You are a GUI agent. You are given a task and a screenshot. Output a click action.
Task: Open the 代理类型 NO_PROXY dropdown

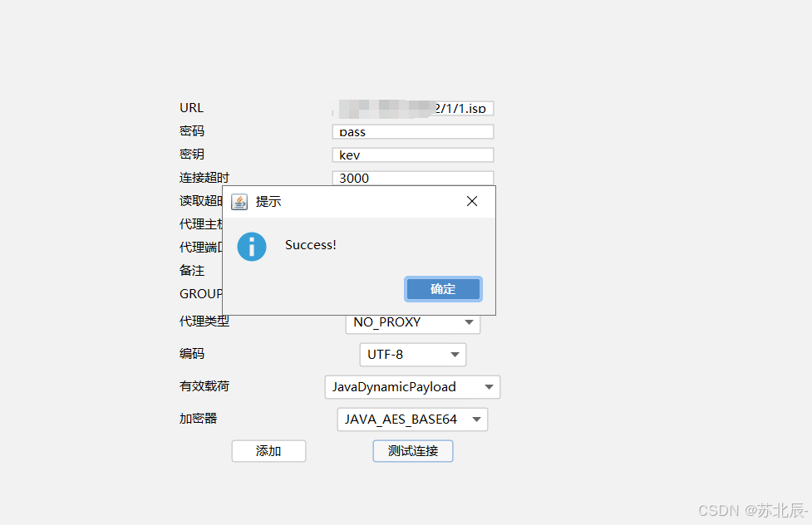412,322
